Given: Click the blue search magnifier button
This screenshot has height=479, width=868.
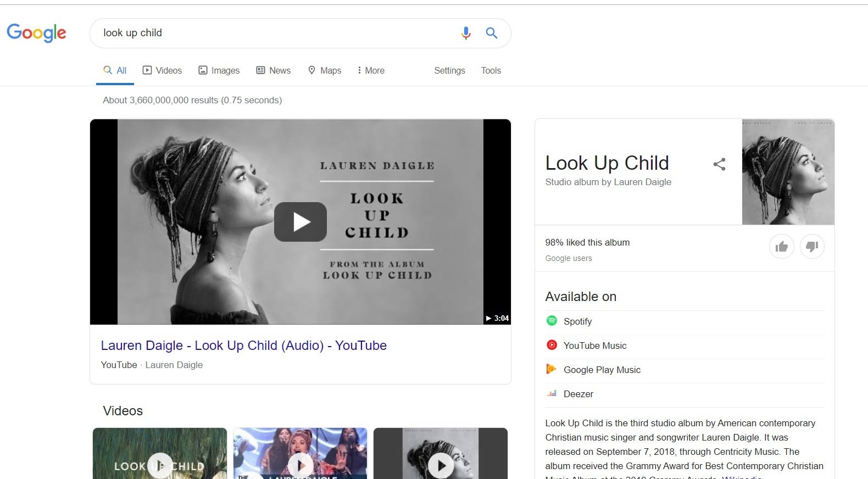Looking at the screenshot, I should [x=492, y=33].
